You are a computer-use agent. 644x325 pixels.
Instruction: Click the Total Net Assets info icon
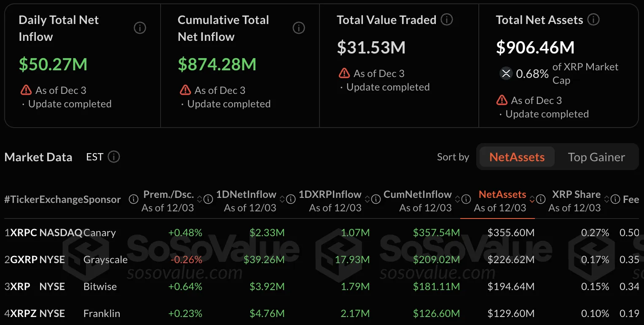pyautogui.click(x=593, y=19)
